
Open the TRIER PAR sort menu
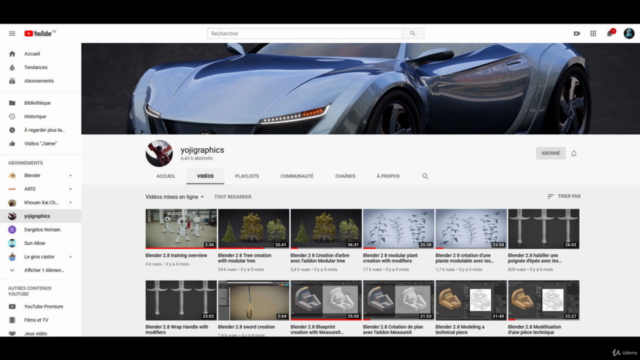[564, 196]
